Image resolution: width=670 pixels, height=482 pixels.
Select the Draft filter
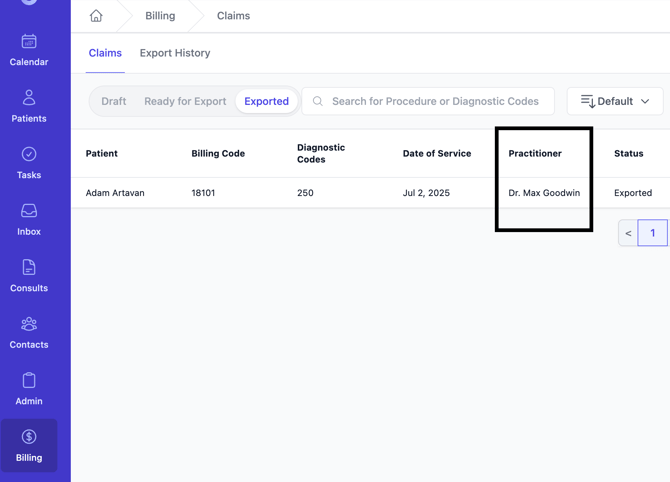click(114, 101)
